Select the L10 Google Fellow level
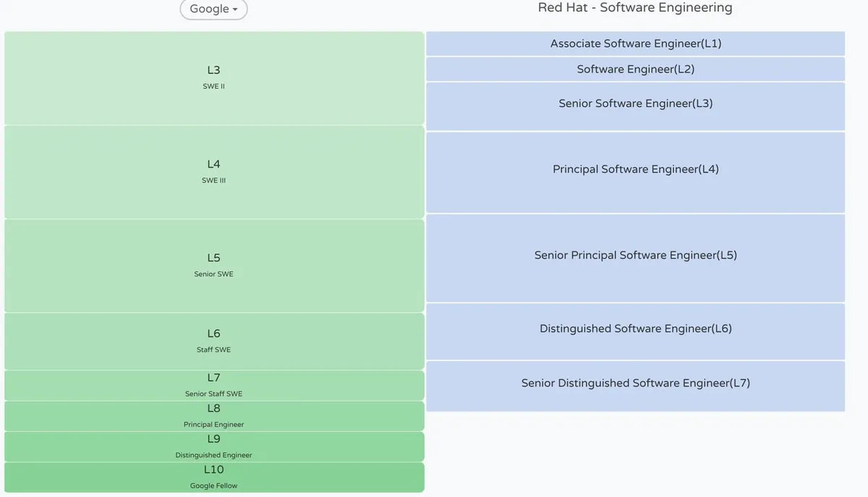 (214, 477)
